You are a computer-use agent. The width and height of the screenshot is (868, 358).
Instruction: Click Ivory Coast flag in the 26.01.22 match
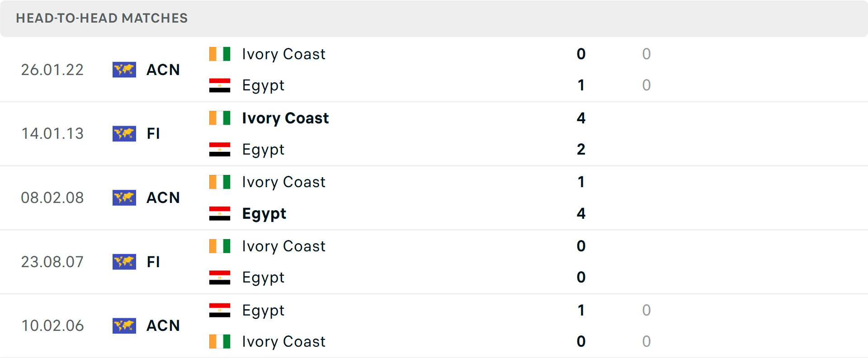220,54
